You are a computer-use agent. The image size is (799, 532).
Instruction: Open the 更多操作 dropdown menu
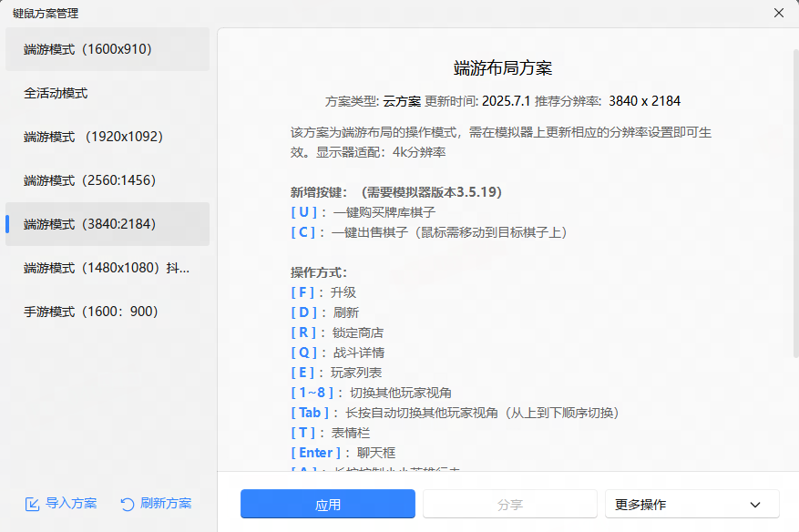(691, 505)
